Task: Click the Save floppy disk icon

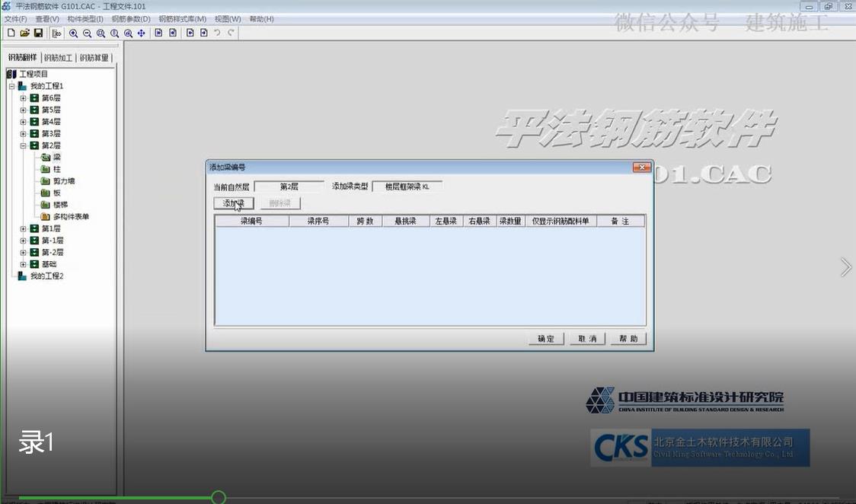Action: click(x=38, y=33)
